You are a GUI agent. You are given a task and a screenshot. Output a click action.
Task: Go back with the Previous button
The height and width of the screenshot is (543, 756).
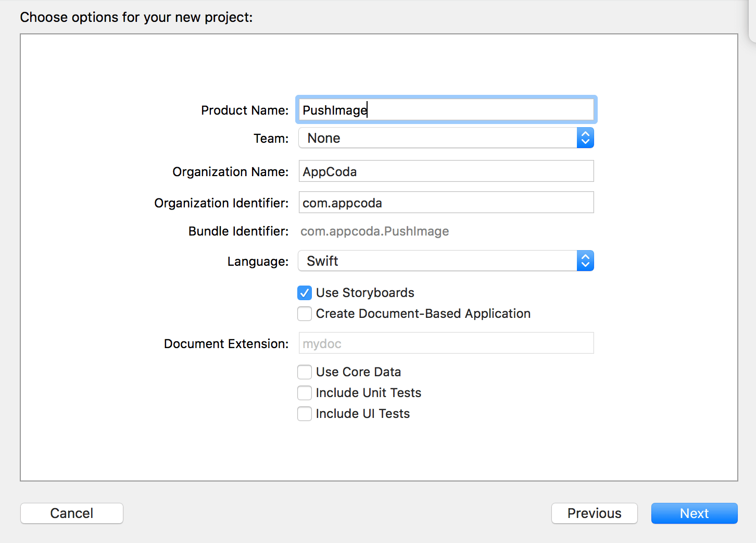(594, 513)
